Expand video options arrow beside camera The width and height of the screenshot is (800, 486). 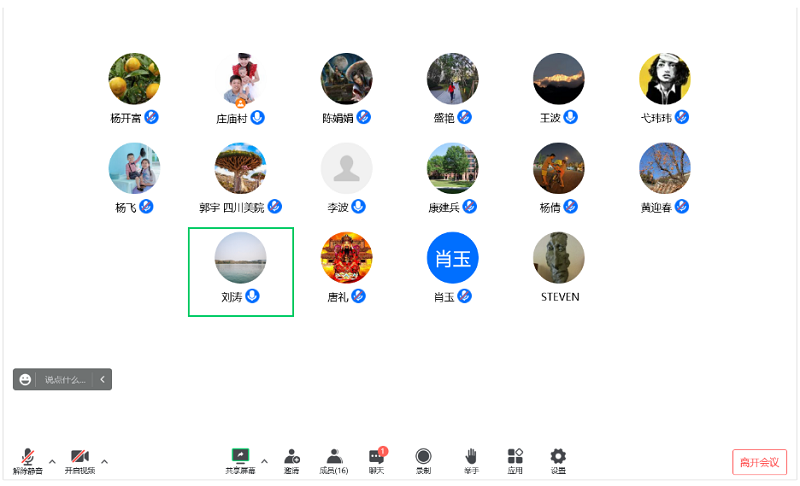click(104, 461)
